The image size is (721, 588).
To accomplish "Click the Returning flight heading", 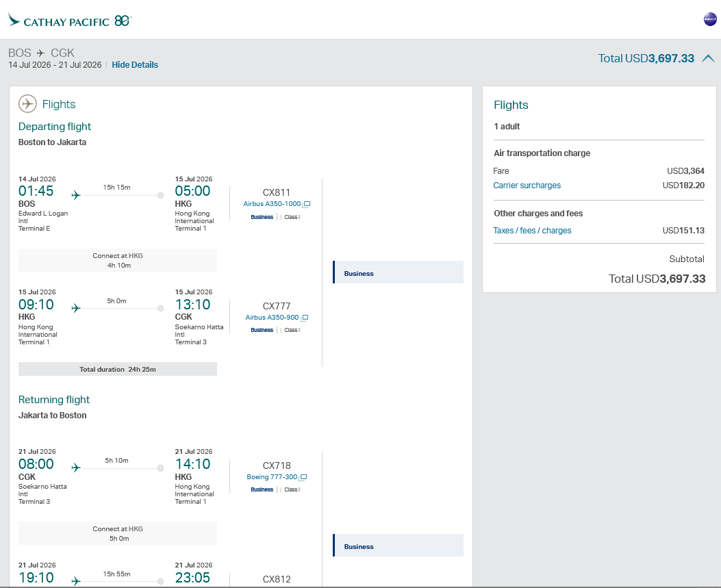I will [54, 400].
